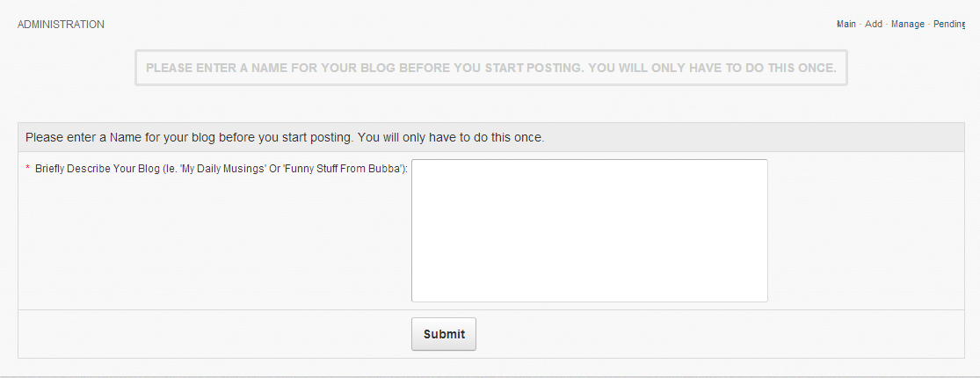Go to the Manage page link
980x378 pixels.
tap(908, 25)
